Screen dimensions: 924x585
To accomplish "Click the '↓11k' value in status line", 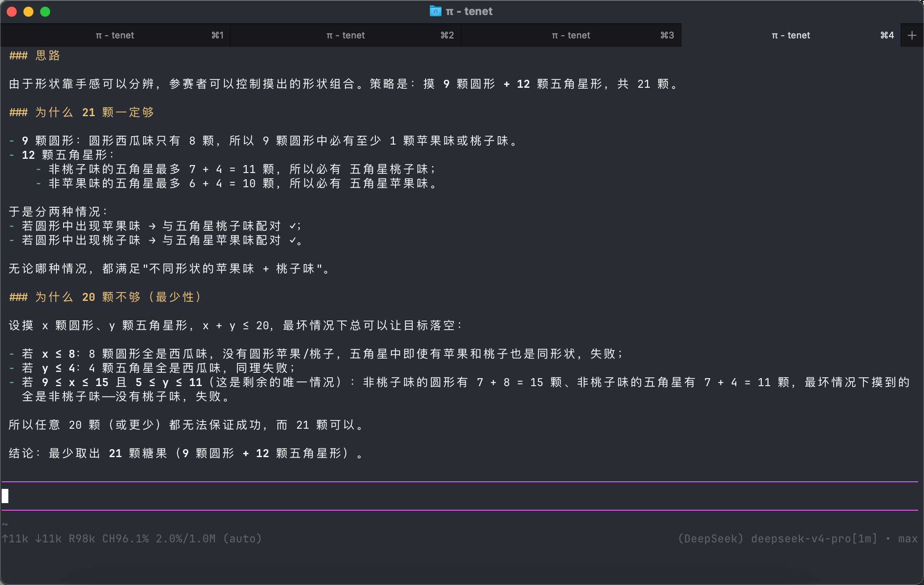I will [48, 539].
